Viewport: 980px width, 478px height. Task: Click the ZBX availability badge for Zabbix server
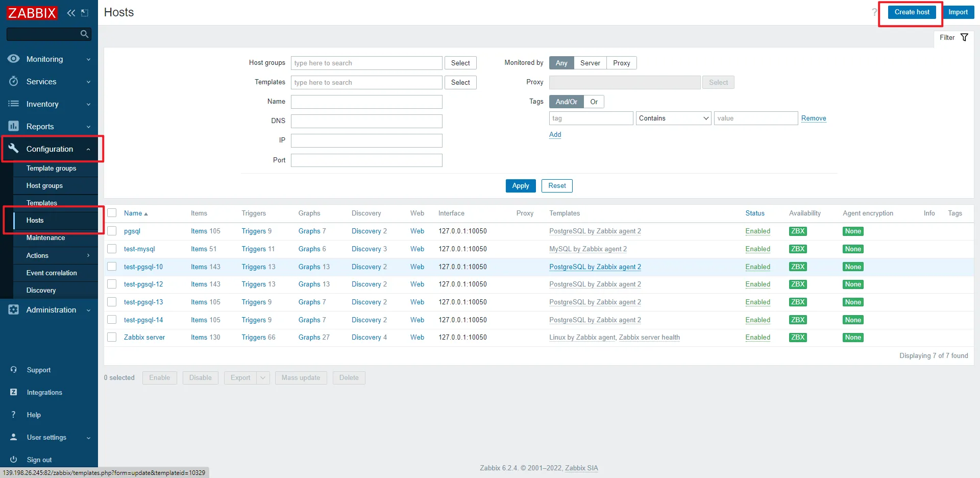tap(798, 338)
